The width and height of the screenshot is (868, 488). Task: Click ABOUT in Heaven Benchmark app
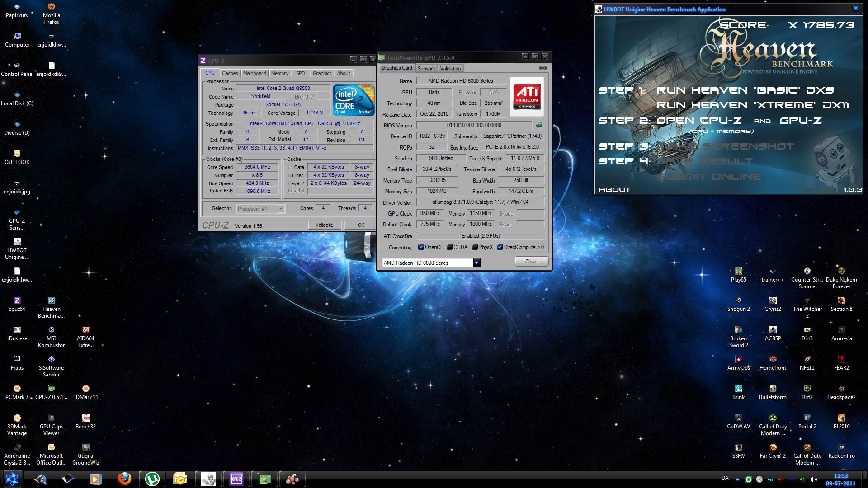[x=614, y=190]
